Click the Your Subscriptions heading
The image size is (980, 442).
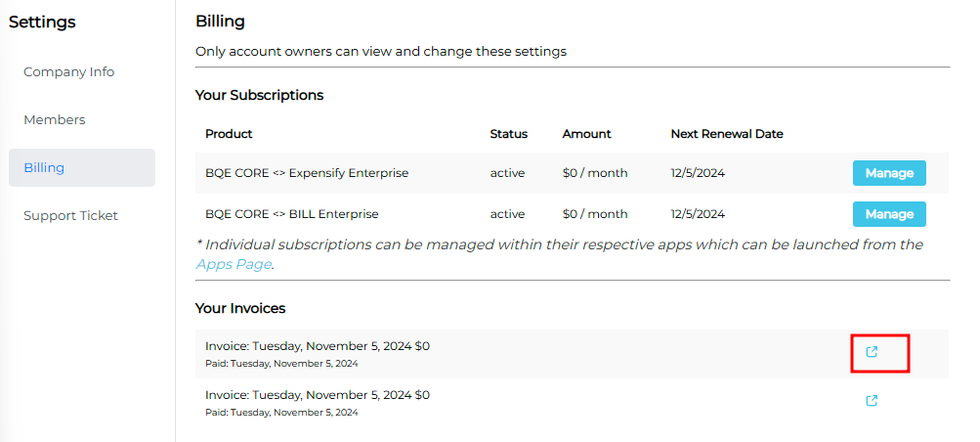point(259,95)
